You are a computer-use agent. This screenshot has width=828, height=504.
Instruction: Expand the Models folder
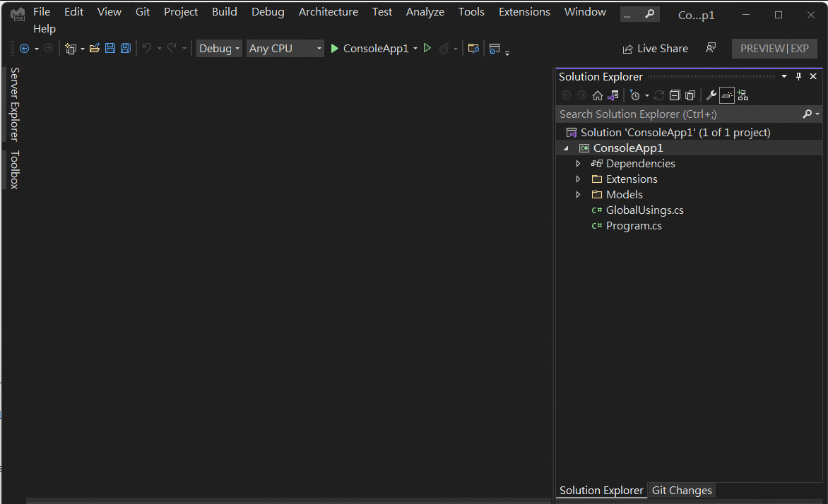(578, 195)
